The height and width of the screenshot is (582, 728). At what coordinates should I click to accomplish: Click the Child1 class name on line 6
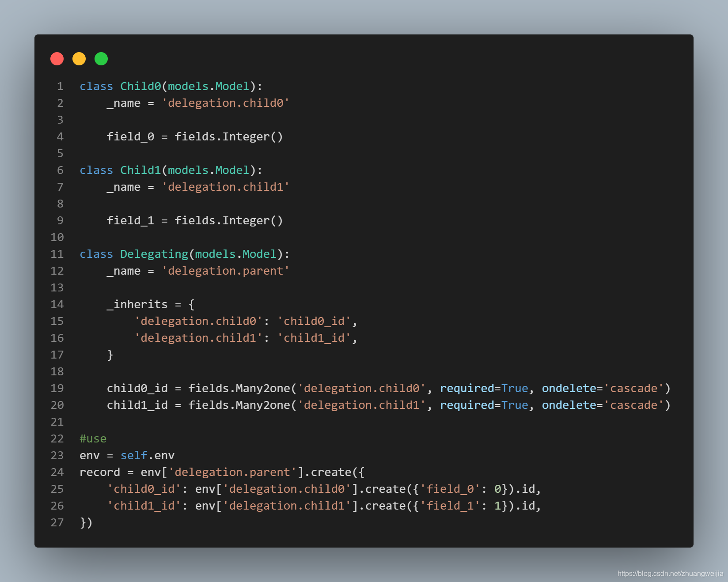140,170
